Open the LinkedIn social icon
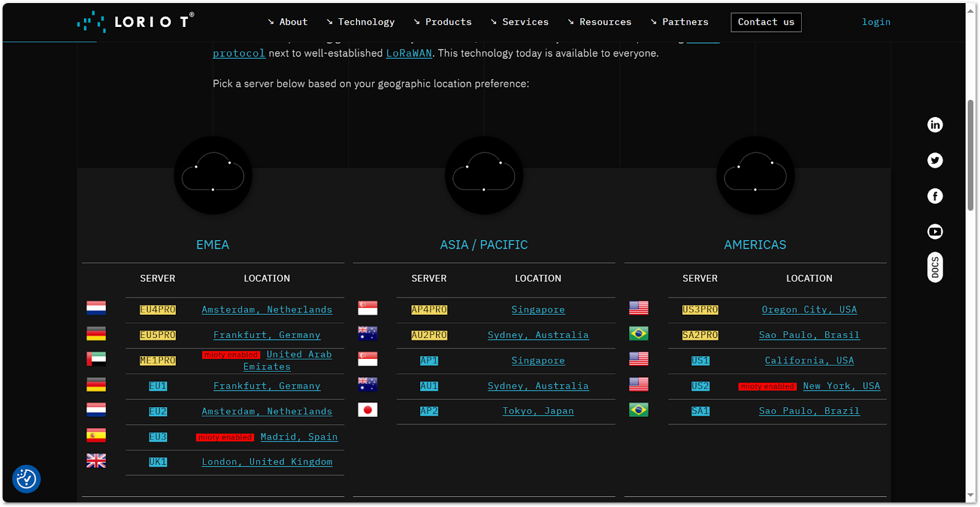Viewport: 980px width, 507px height. 935,125
